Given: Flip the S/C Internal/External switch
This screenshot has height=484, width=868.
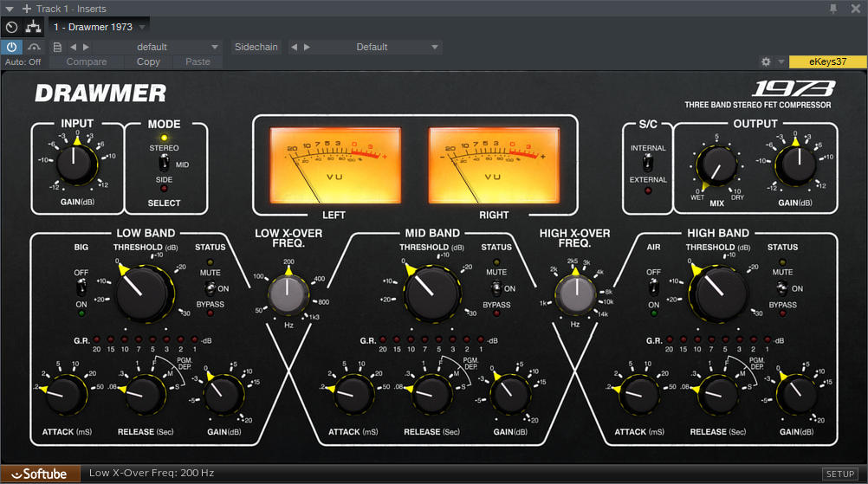Looking at the screenshot, I should click(x=648, y=163).
